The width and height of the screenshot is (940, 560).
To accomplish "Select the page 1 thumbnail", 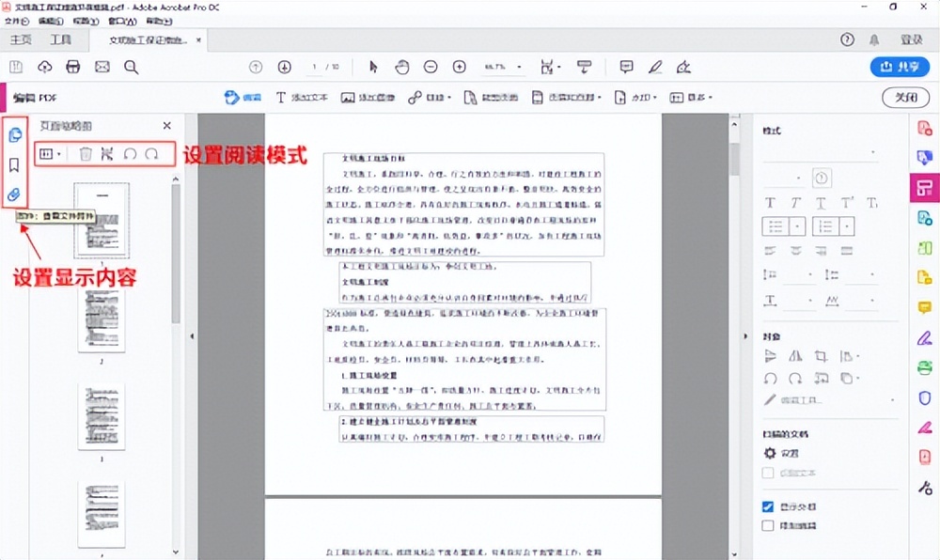I will tap(102, 221).
